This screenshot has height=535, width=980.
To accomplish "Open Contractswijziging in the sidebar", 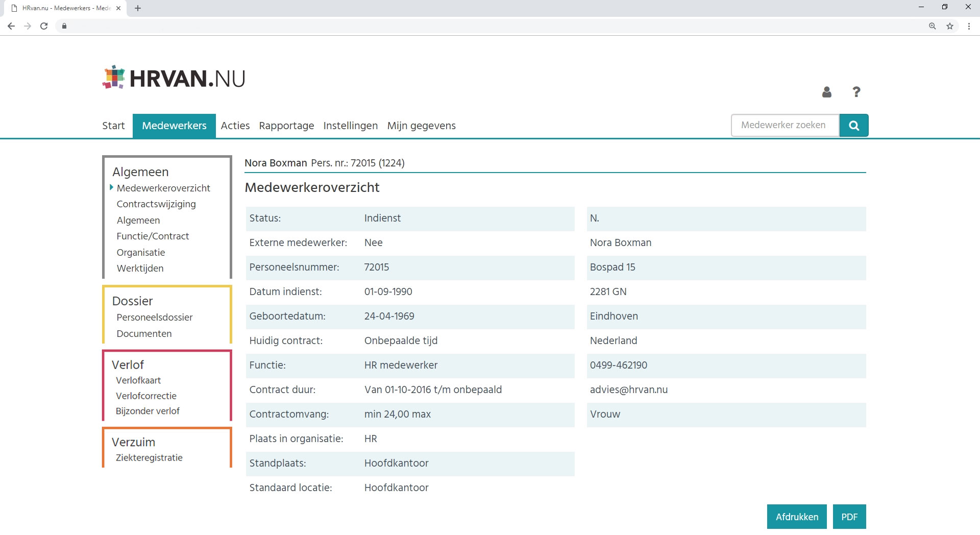I will tap(156, 204).
